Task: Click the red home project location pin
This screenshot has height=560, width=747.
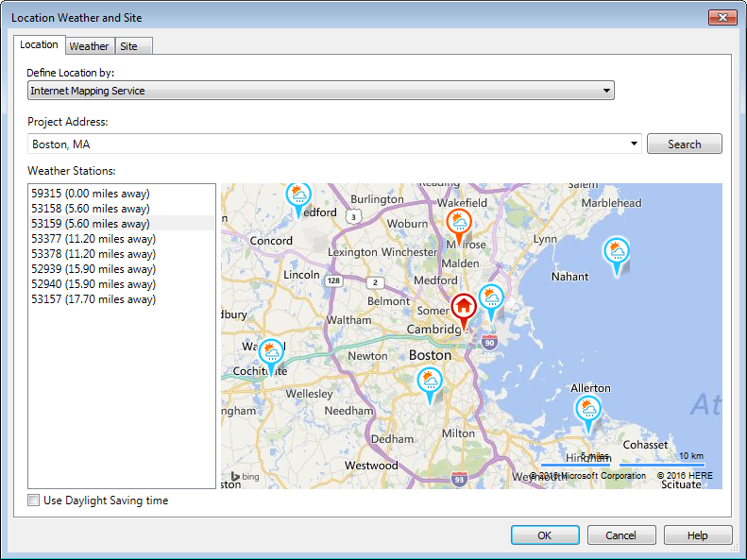Action: (464, 311)
